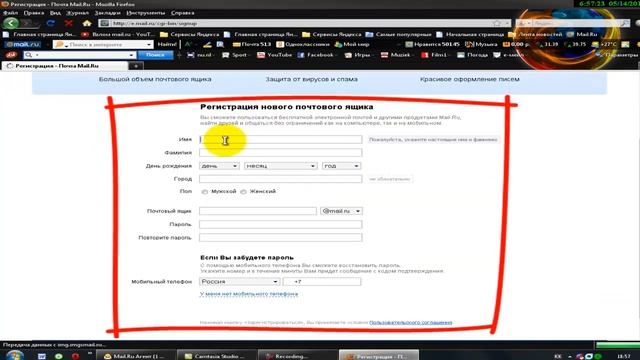Click the +7 mobile phone number field
Screen dimensions: 640x360
point(322,282)
